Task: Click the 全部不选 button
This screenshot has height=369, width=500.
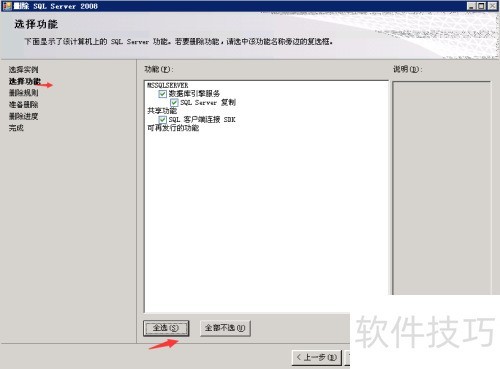Action: click(x=225, y=328)
